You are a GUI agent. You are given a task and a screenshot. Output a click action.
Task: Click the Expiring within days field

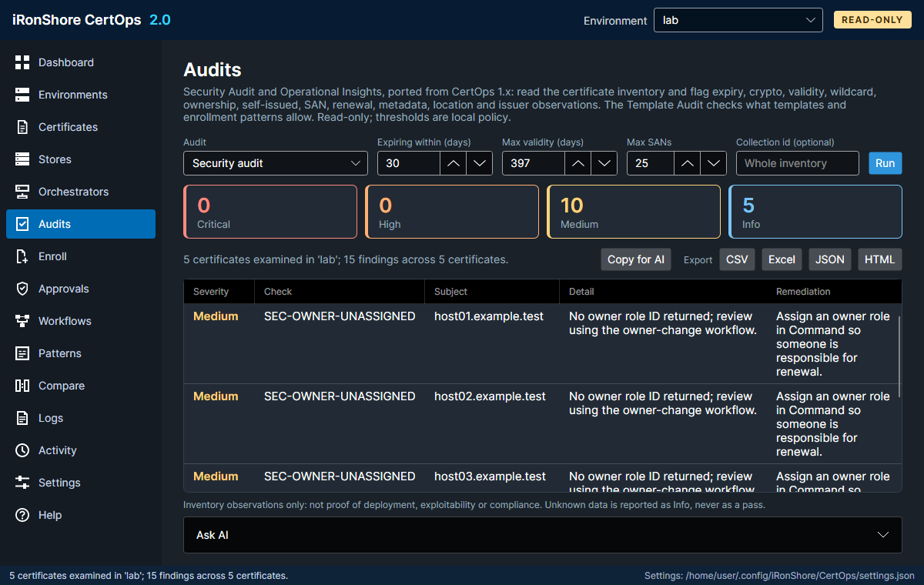[x=409, y=163]
